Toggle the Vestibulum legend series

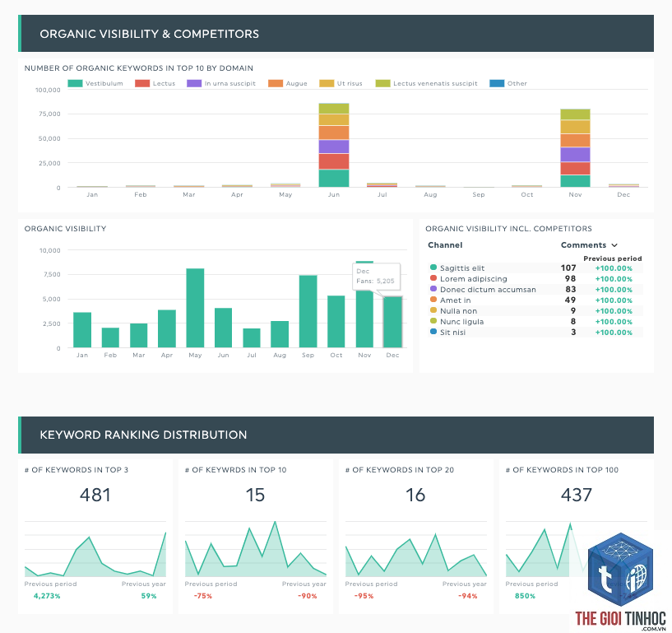click(95, 83)
